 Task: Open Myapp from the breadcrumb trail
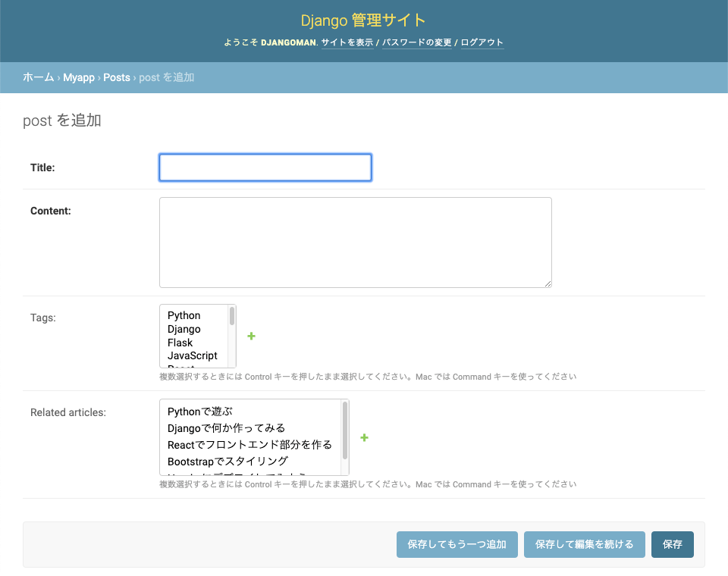pos(78,77)
